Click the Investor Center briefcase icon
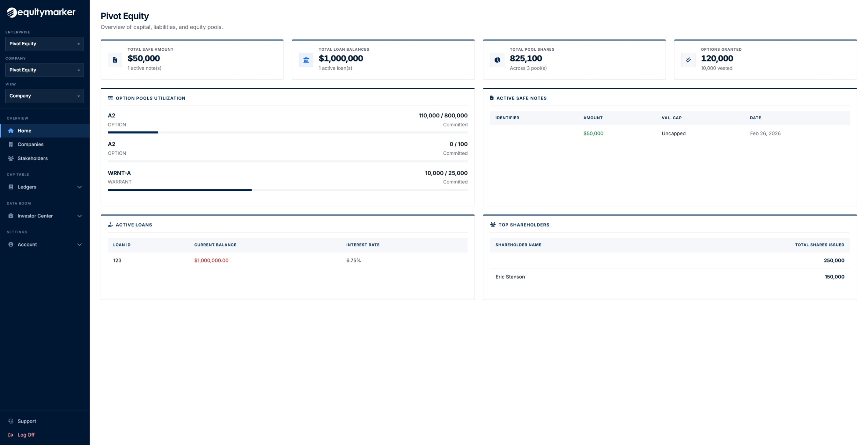The width and height of the screenshot is (868, 445). [11, 216]
